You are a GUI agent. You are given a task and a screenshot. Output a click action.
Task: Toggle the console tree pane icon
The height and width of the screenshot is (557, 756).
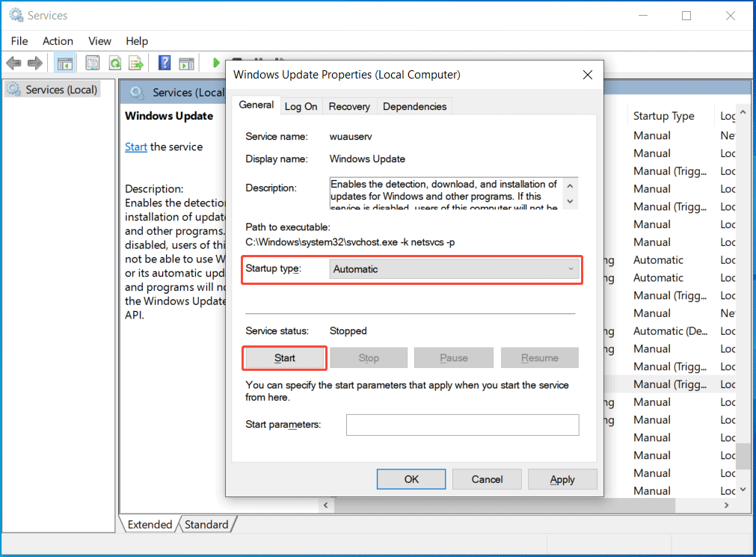pos(65,63)
